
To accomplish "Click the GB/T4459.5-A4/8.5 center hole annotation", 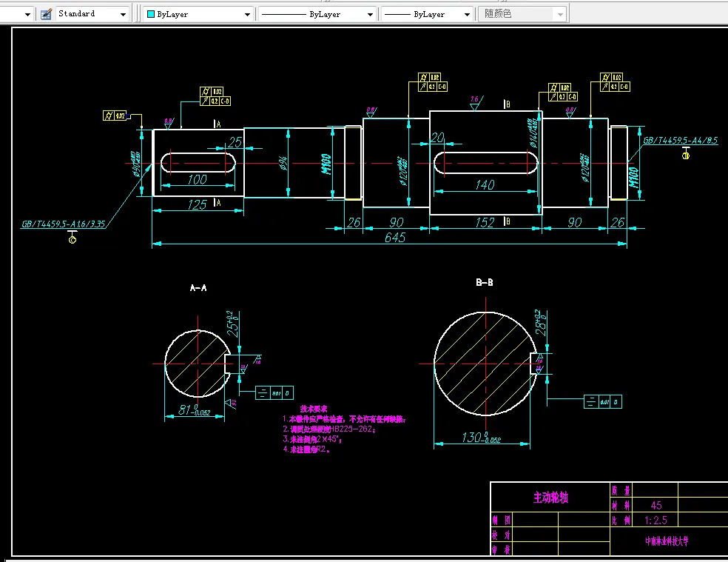I will [680, 140].
